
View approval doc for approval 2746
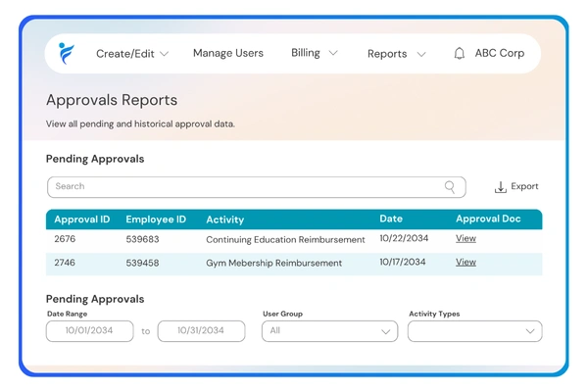coord(465,262)
